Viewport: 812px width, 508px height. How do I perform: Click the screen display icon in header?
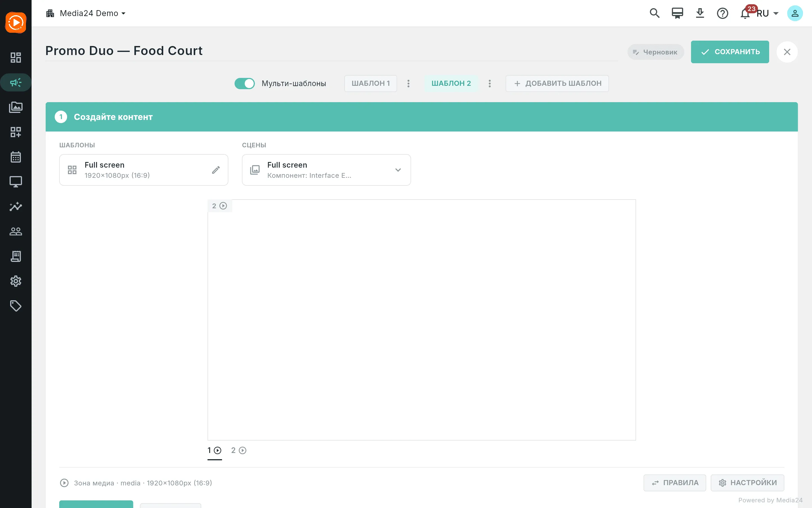pyautogui.click(x=678, y=14)
